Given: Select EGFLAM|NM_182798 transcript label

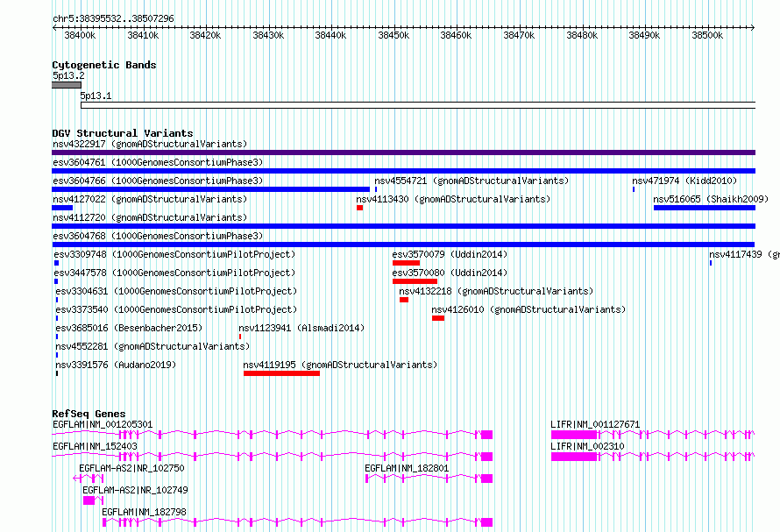Looking at the screenshot, I should click(x=145, y=512).
